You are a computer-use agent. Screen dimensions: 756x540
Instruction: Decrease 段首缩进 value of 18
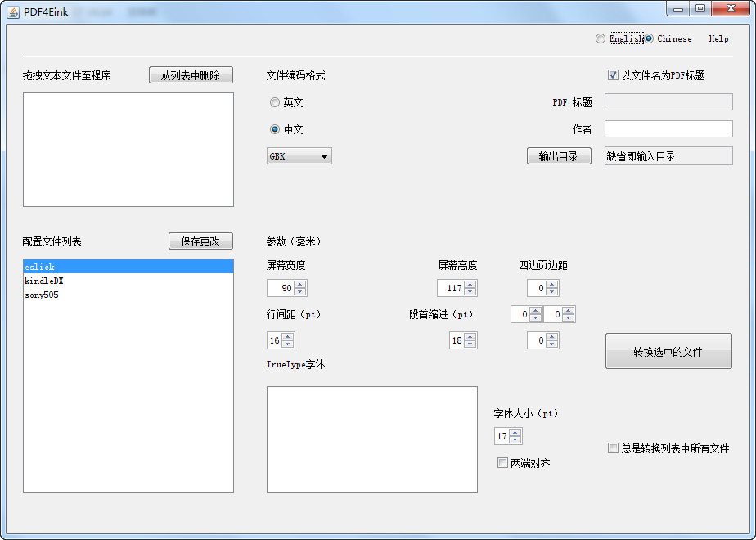470,344
